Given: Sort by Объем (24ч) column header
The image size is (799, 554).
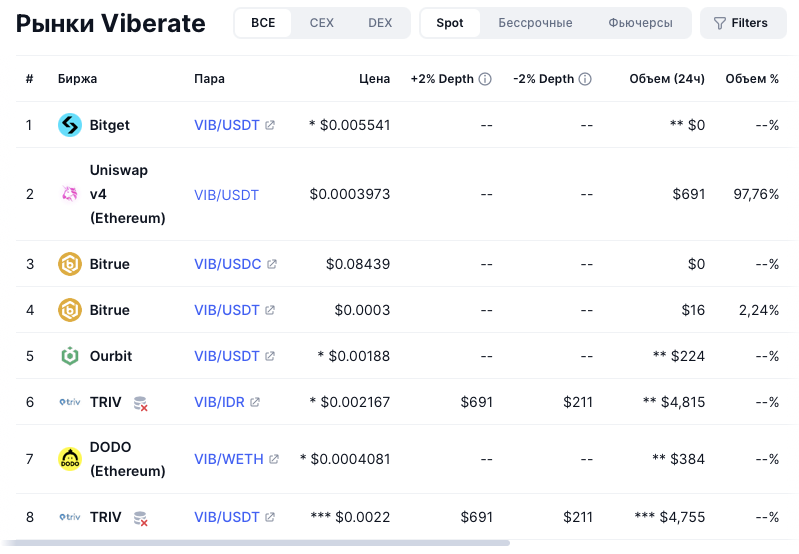Looking at the screenshot, I should (x=667, y=79).
